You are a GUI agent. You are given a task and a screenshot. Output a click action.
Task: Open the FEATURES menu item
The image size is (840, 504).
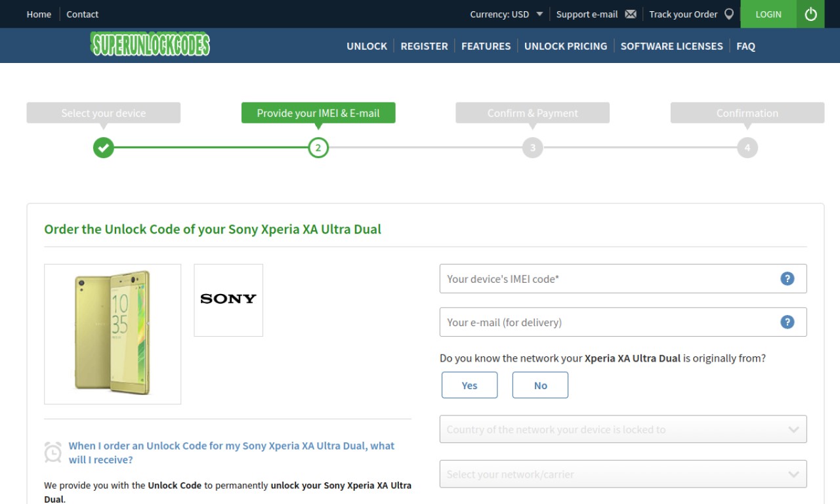[486, 46]
